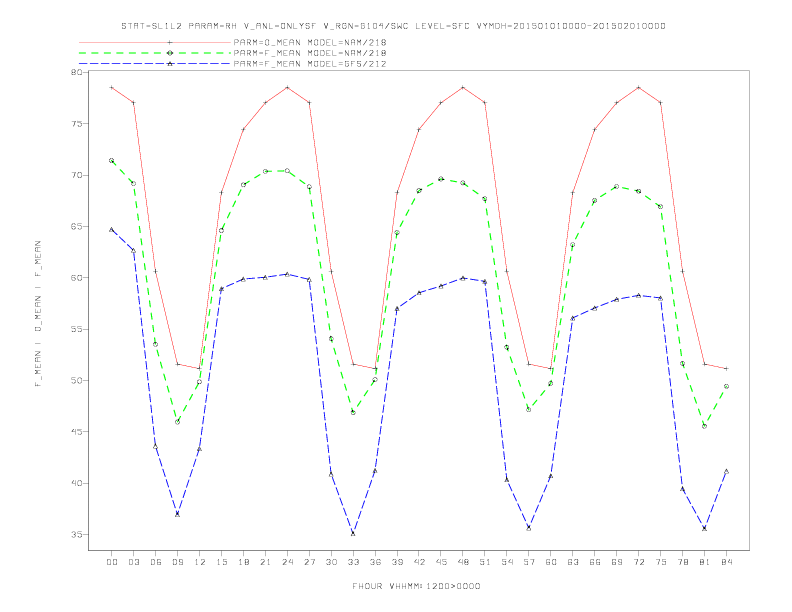792x612 pixels.
Task: Click x-axis forecast hour label 66
Action: [595, 562]
